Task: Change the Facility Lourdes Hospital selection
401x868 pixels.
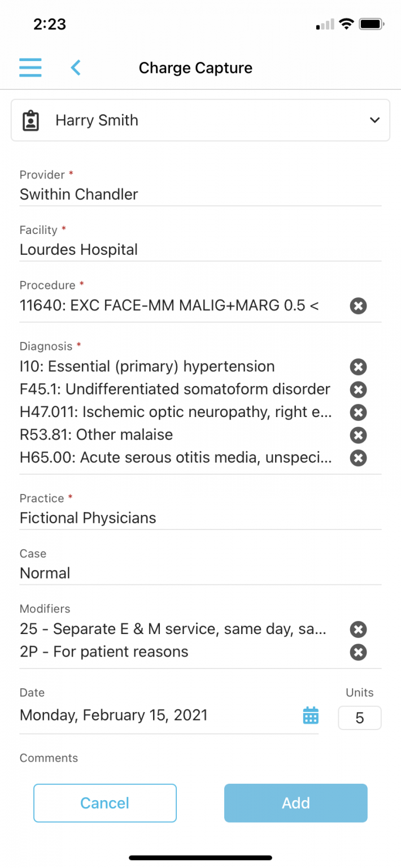Action: click(200, 250)
